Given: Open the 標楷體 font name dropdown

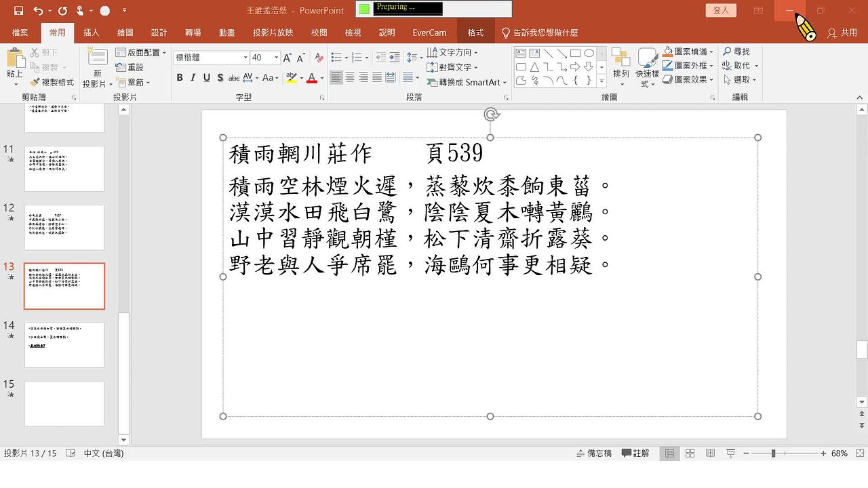Looking at the screenshot, I should click(x=245, y=58).
